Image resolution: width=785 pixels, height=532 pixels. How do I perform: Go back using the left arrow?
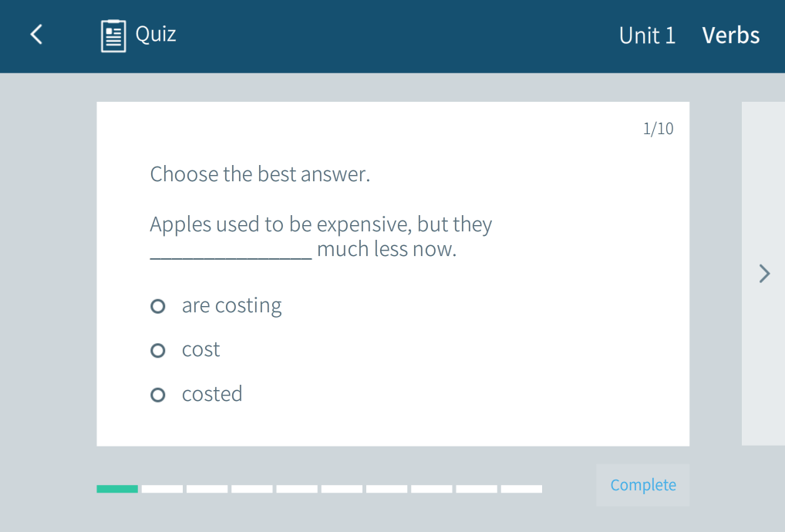(x=35, y=35)
